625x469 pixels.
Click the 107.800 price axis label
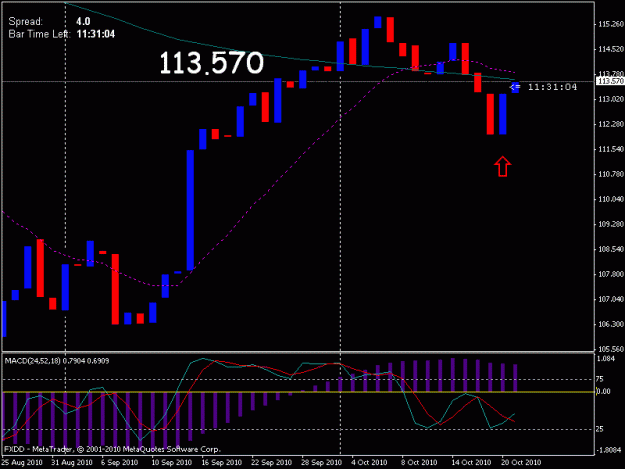tap(611, 274)
